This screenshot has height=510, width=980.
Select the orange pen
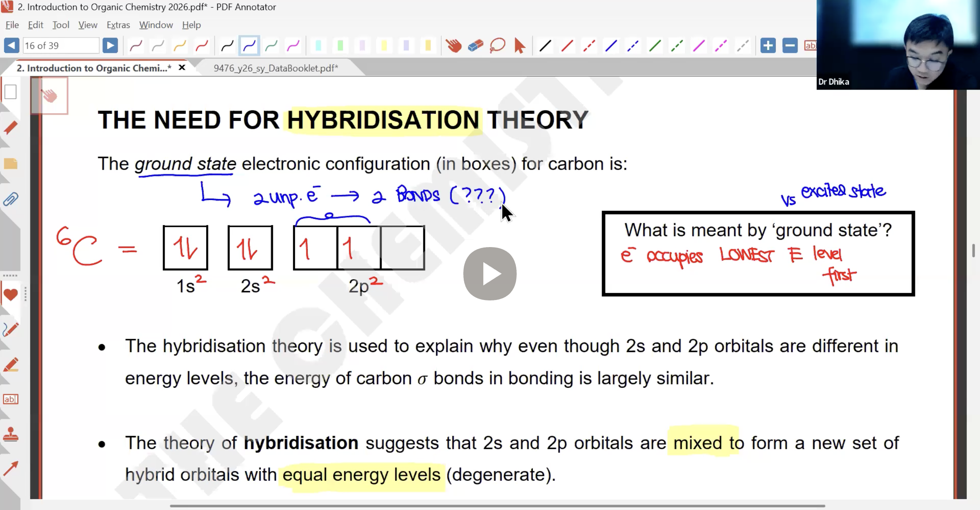click(x=180, y=46)
